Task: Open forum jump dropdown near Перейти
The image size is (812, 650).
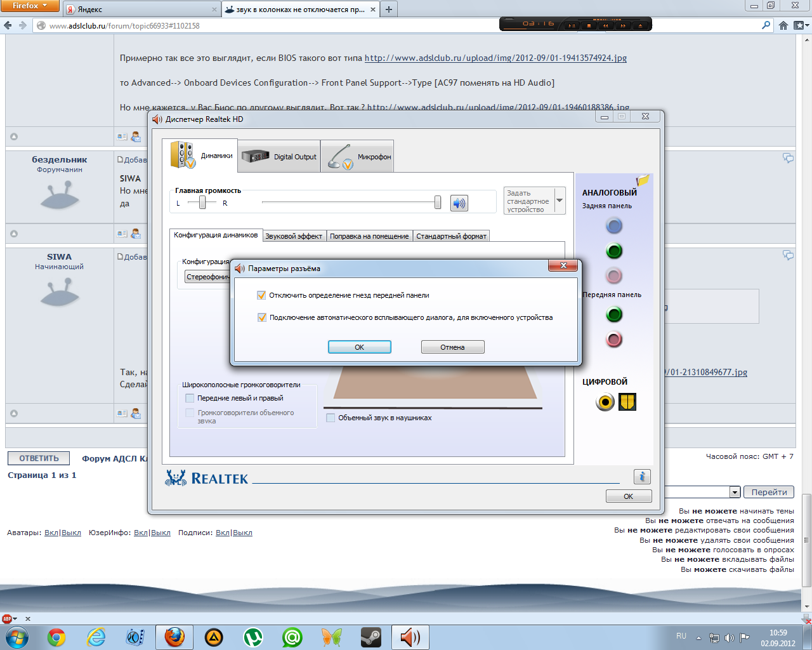Action: (735, 492)
